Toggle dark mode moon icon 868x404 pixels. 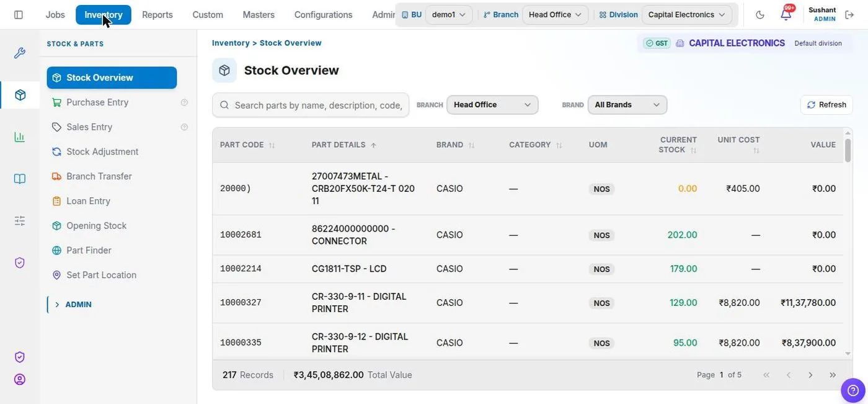(x=761, y=15)
